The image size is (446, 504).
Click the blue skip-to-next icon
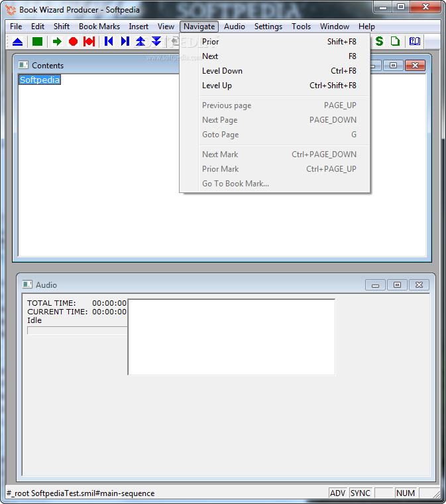(125, 42)
